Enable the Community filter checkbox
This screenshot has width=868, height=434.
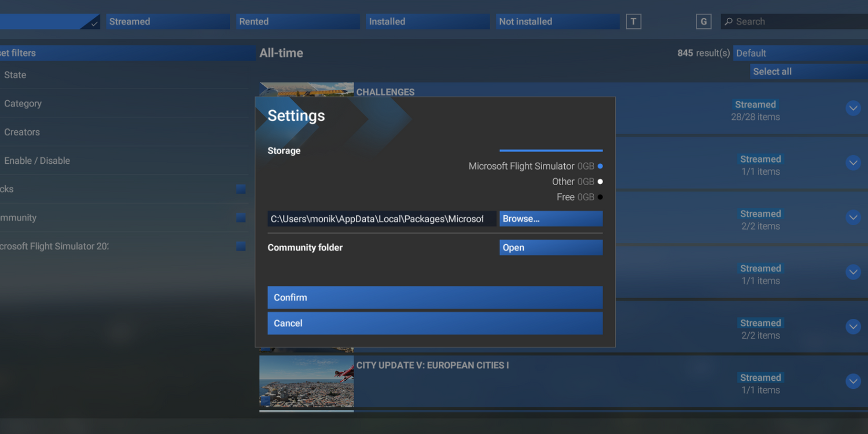click(240, 218)
